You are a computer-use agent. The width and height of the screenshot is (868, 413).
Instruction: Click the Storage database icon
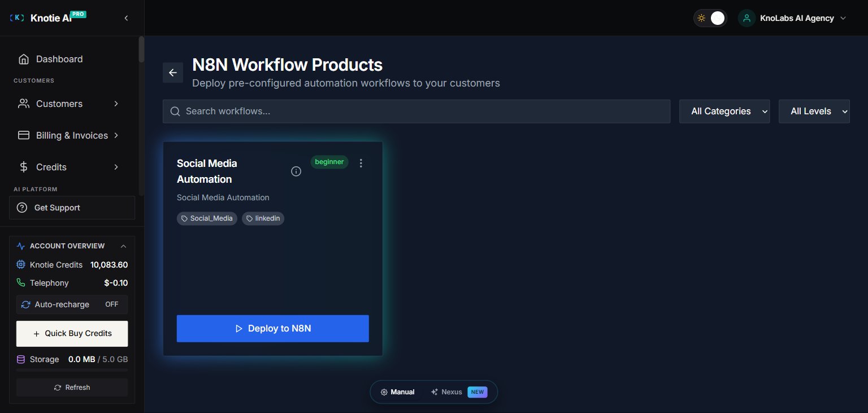tap(21, 359)
